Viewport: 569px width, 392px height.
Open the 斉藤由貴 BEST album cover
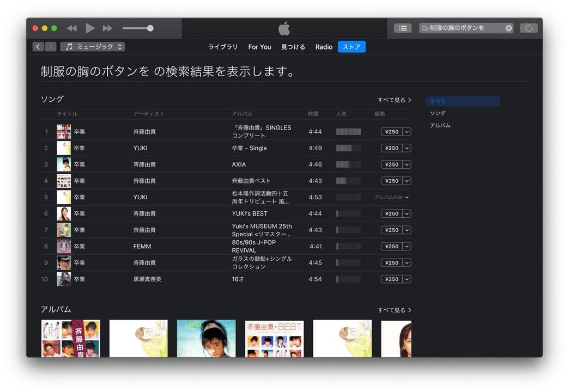pos(274,338)
